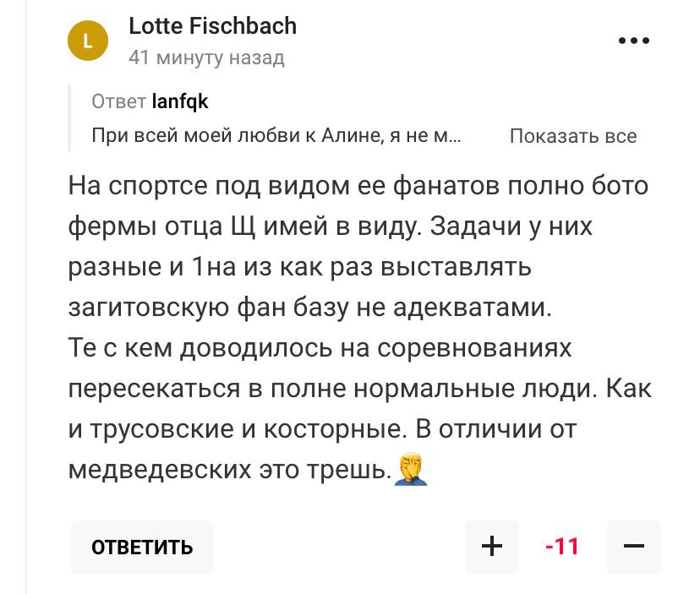Open the three-dot comment options menu
700x594 pixels.
pos(633,40)
